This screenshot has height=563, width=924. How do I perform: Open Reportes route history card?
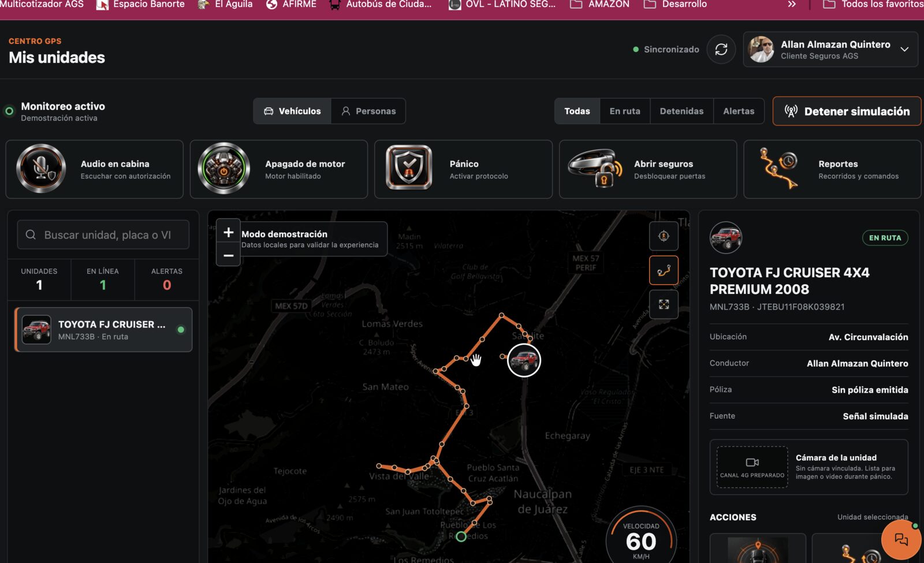(832, 169)
